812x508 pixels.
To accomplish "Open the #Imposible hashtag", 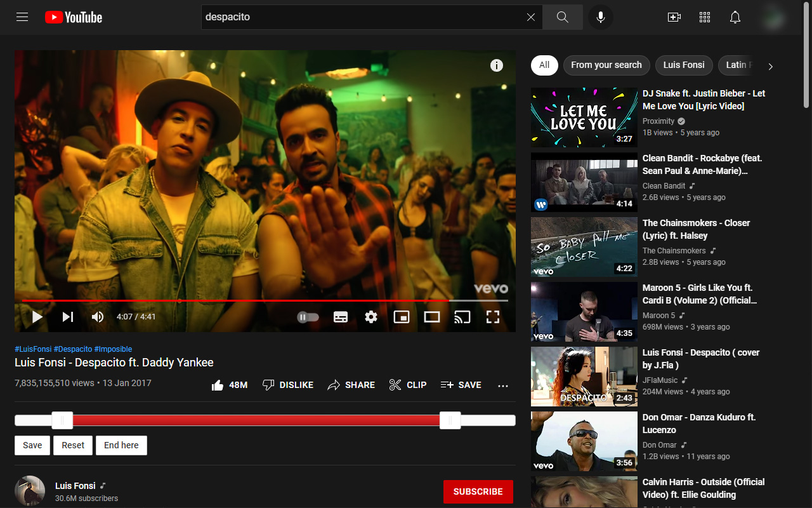I will click(x=113, y=349).
